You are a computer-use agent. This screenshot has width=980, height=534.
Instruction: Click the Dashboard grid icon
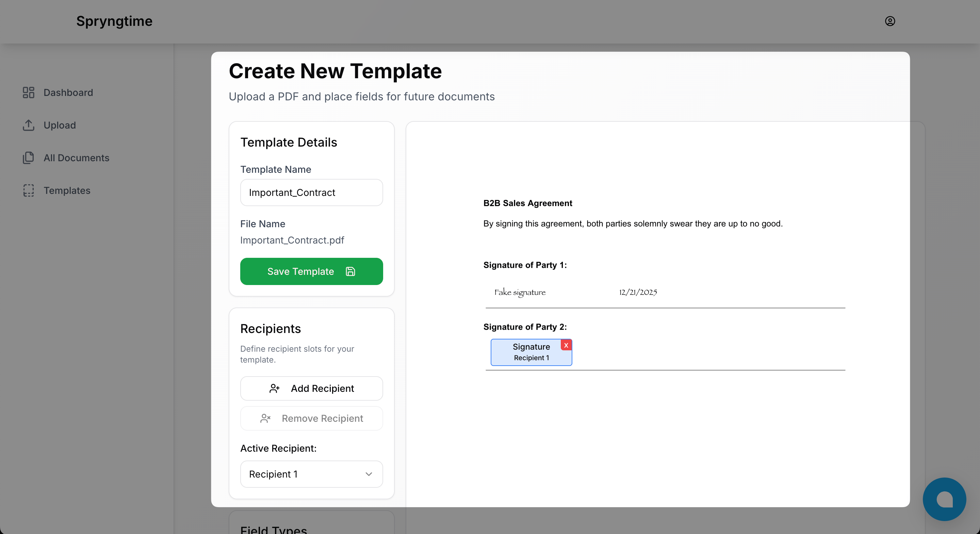[x=29, y=93]
